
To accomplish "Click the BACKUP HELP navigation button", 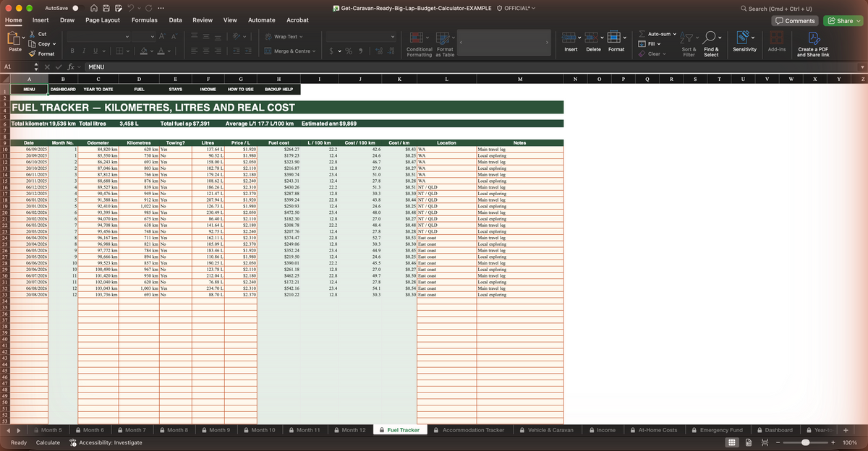I will tap(278, 89).
